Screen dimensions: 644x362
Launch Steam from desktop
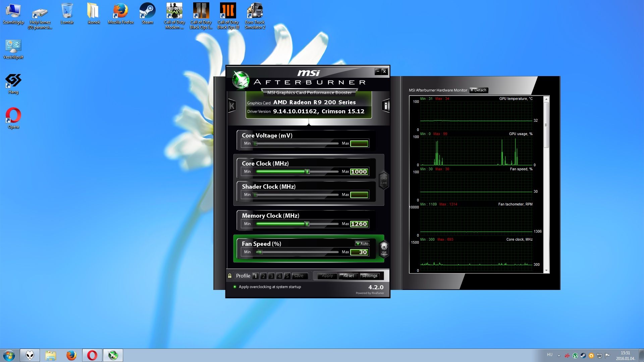coord(147,14)
